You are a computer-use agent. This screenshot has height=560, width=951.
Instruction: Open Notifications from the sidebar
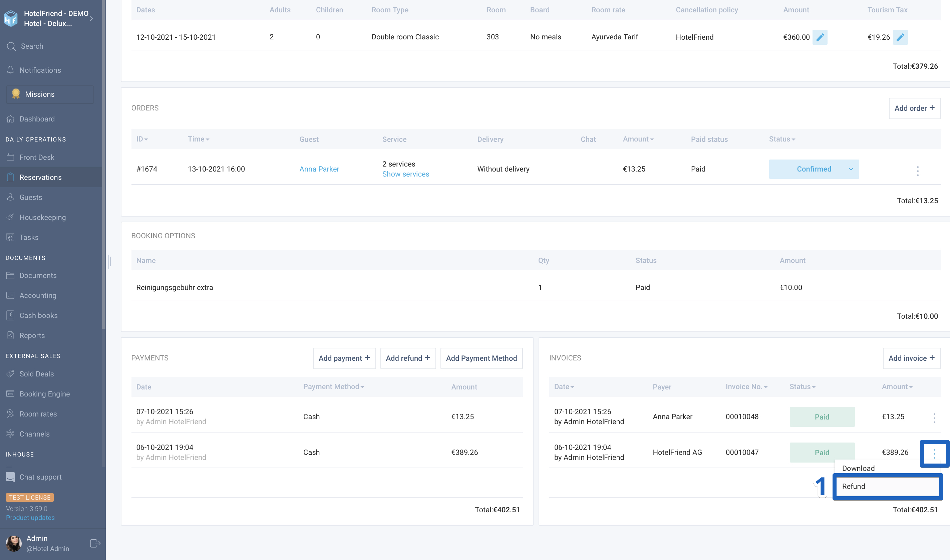[40, 70]
